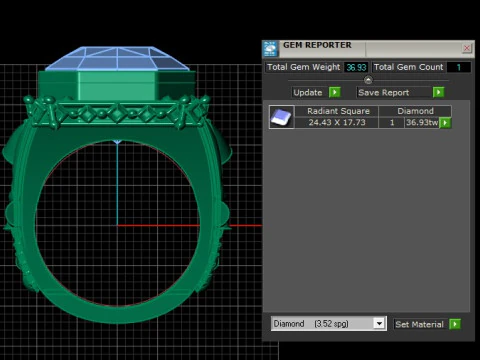Click the Save Report label
The image size is (480, 360).
click(383, 93)
